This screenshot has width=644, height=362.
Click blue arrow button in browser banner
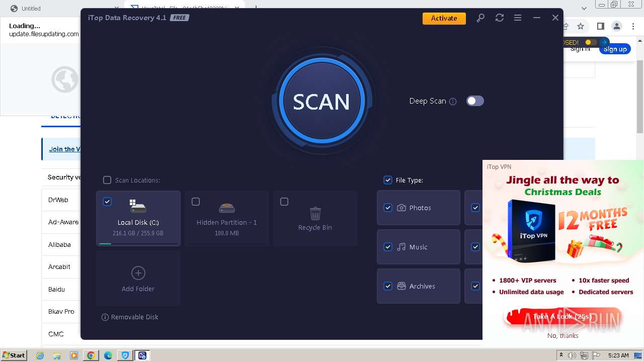(604, 42)
